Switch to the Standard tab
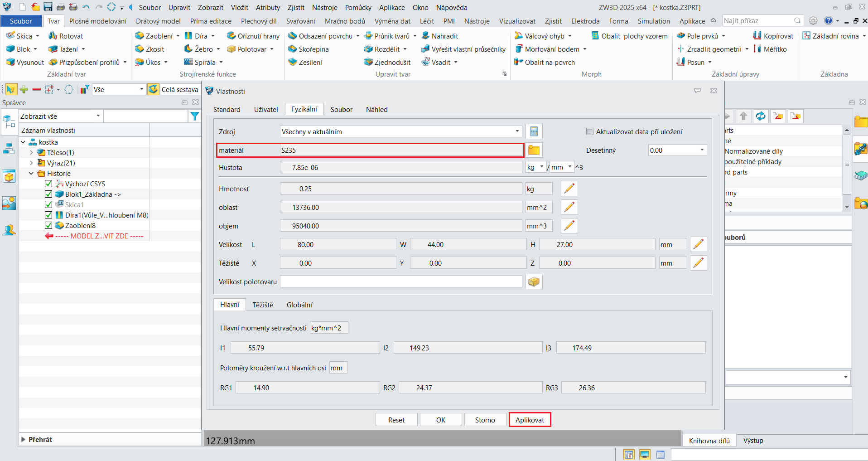 coord(227,110)
